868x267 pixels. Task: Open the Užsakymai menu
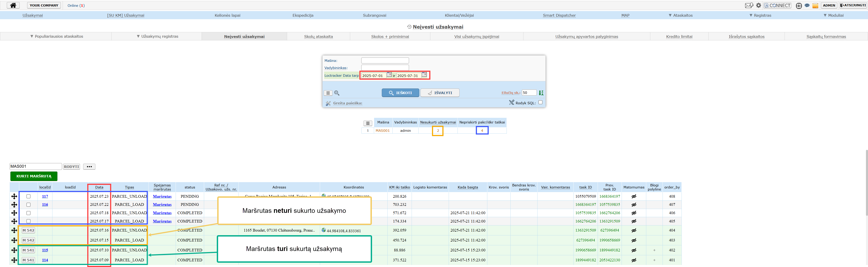tap(33, 16)
